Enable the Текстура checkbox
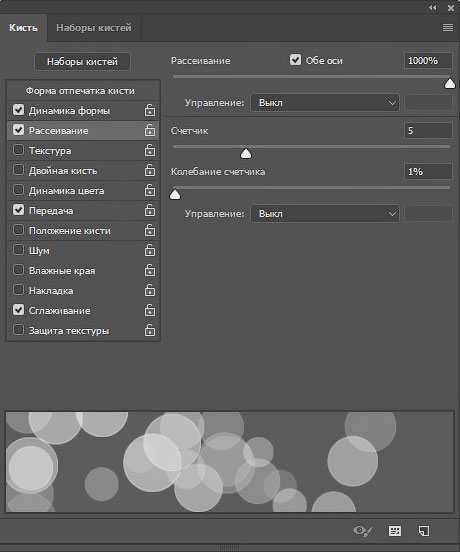 pyautogui.click(x=18, y=150)
